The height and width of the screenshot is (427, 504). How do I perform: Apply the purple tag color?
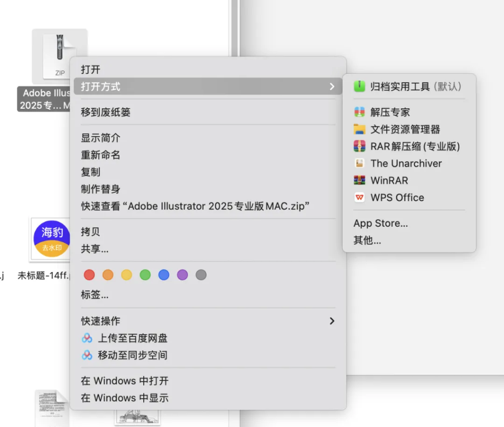[x=183, y=274]
